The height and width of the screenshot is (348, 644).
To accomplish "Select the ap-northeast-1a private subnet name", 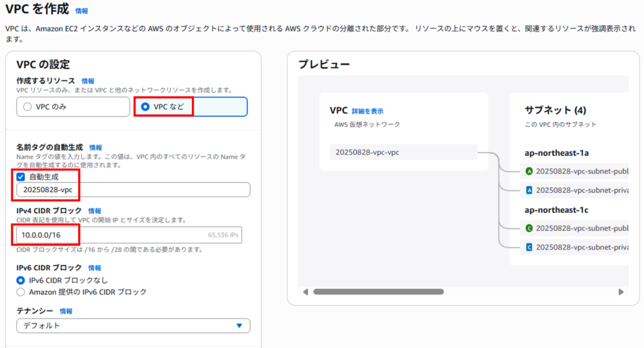I will 582,190.
